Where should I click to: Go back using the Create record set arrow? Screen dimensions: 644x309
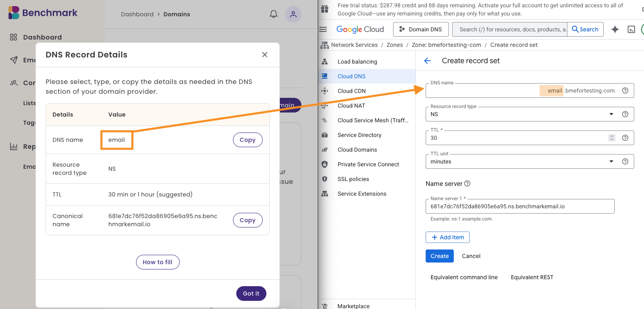427,61
